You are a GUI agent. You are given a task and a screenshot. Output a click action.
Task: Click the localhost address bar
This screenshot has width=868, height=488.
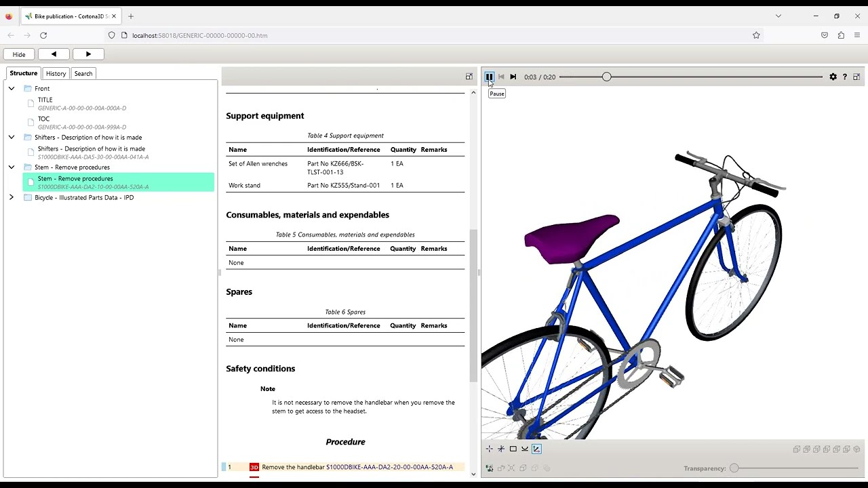pos(434,35)
